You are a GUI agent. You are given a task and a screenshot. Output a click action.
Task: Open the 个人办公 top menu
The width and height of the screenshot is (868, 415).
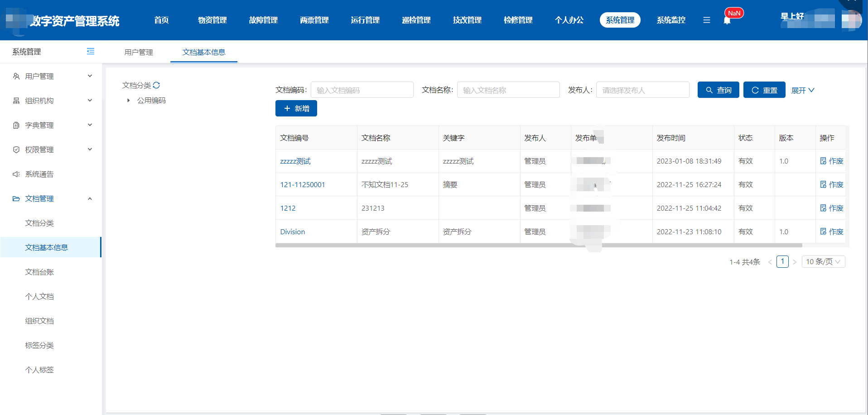569,20
